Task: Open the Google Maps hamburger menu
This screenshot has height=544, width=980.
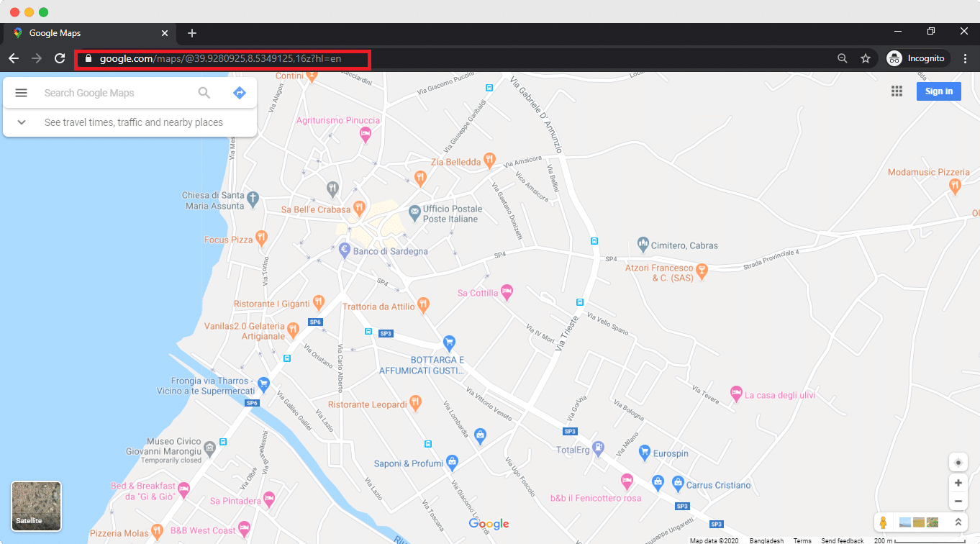Action: (21, 93)
